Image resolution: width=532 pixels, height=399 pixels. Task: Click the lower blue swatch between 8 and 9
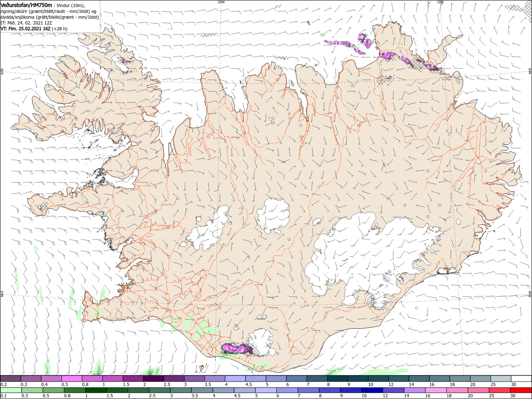pyautogui.click(x=329, y=390)
